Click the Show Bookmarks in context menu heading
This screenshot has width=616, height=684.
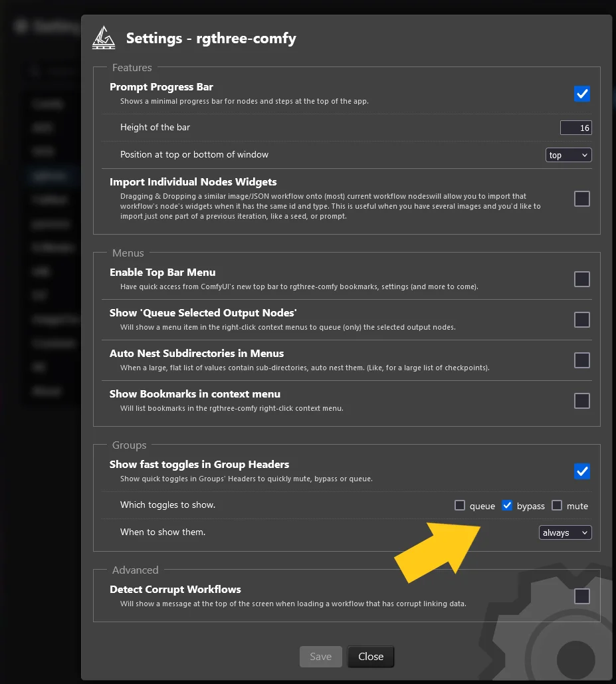point(195,394)
